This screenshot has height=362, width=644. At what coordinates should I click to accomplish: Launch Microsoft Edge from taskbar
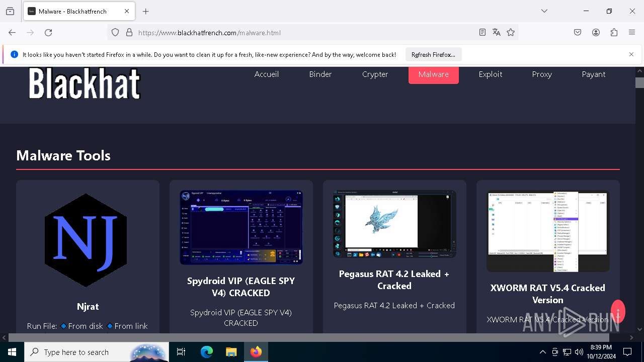click(207, 352)
